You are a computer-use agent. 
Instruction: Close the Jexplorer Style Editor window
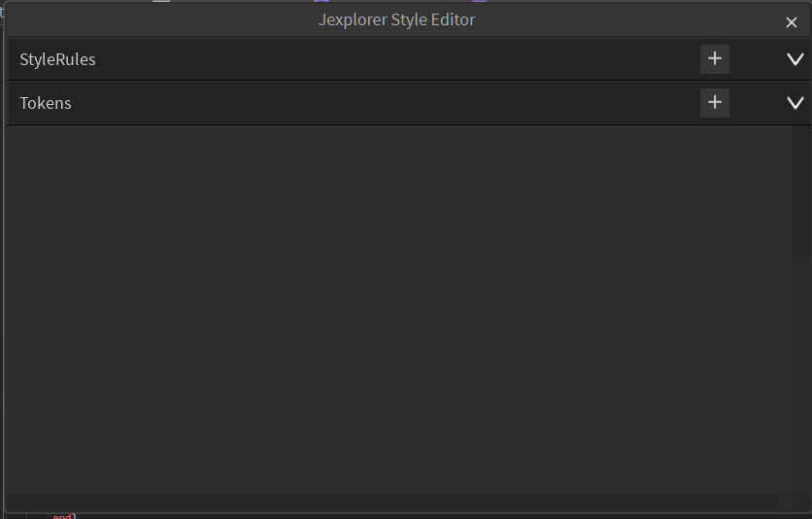[792, 22]
